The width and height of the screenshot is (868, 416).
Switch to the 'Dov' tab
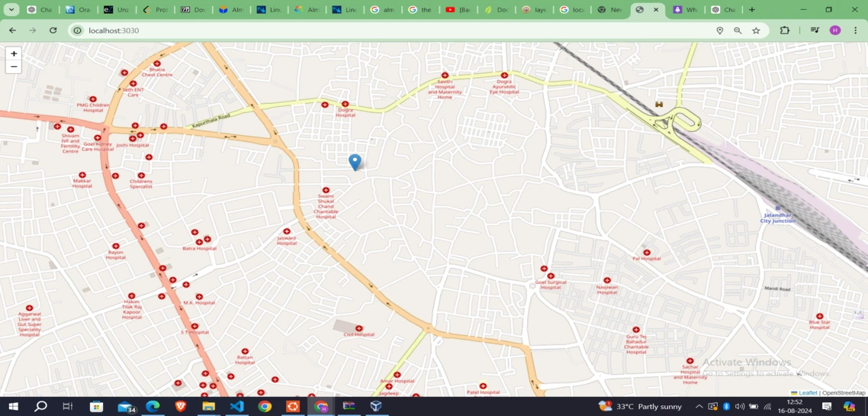[x=193, y=9]
